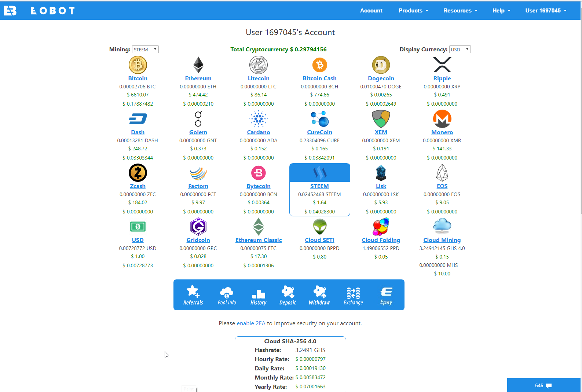The width and height of the screenshot is (582, 392).
Task: Open the Gridcoin link
Action: coord(198,240)
